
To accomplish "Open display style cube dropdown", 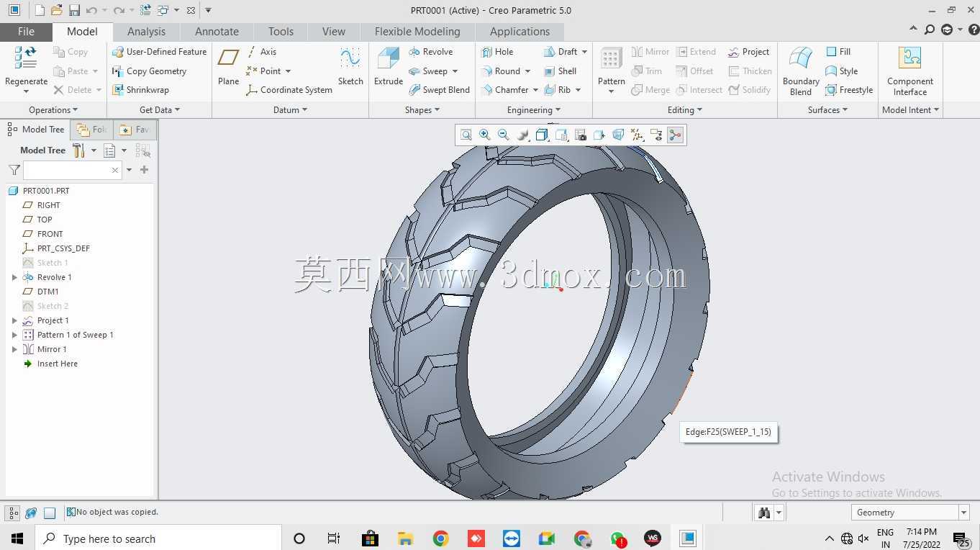I will 542,135.
